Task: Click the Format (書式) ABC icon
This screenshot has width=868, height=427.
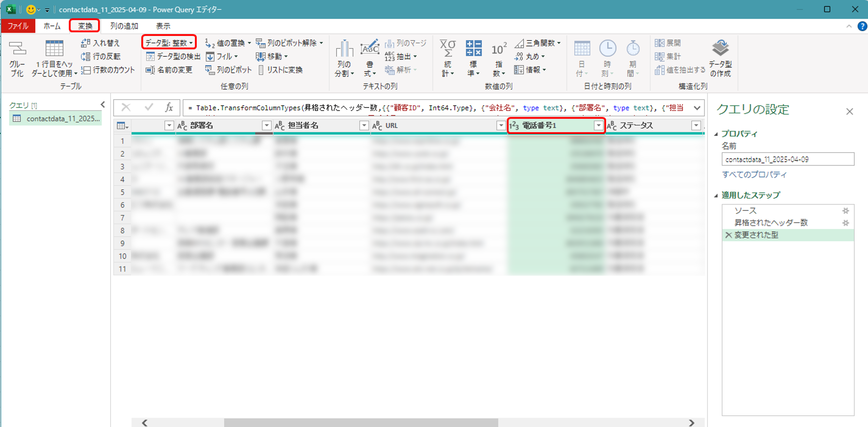Action: [370, 49]
